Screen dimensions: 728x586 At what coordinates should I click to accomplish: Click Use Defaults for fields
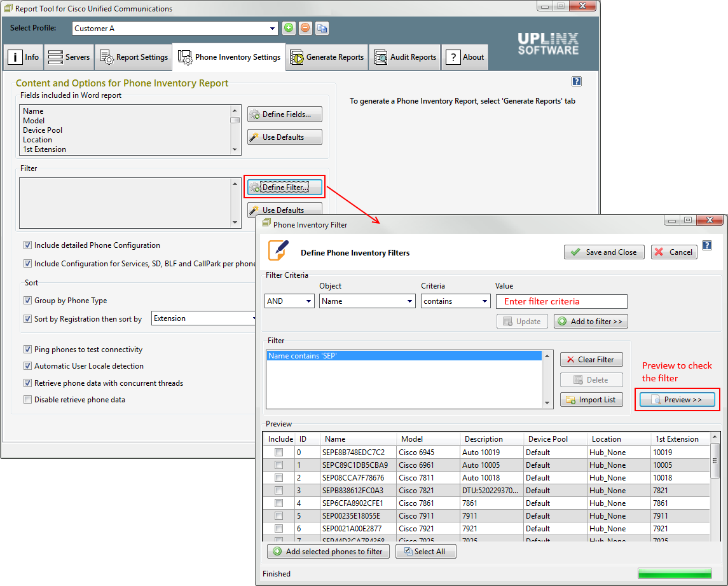coord(285,137)
